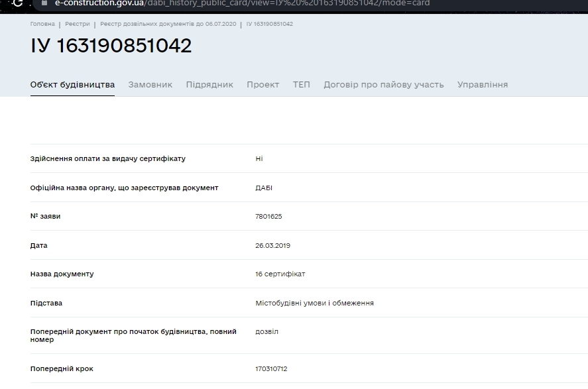Click the application number 7801625
The image size is (588, 389).
coord(268,216)
